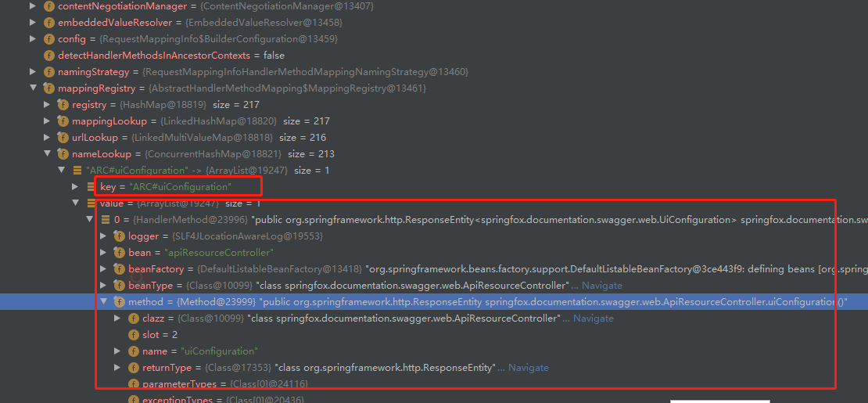Select the urlLookup size = 216 text
This screenshot has width=868, height=403.
click(303, 137)
